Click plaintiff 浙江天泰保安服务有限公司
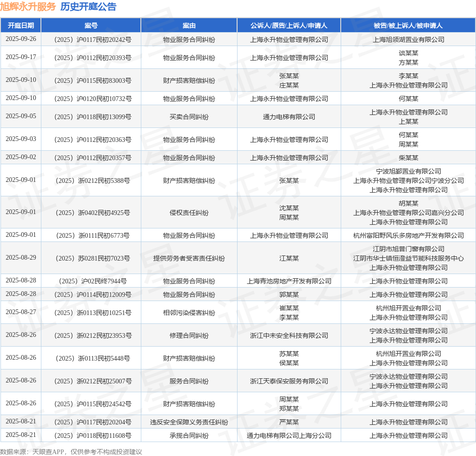The height and width of the screenshot is (456, 476). click(x=289, y=381)
